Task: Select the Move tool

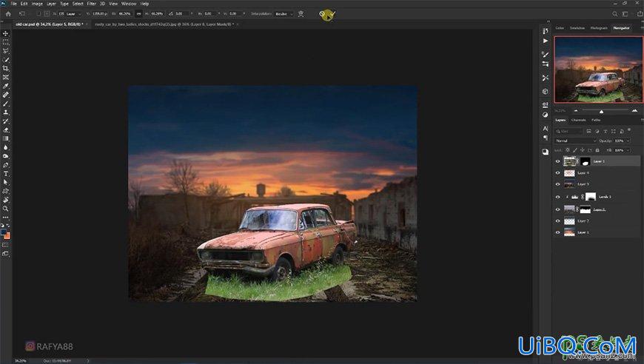Action: tap(6, 33)
